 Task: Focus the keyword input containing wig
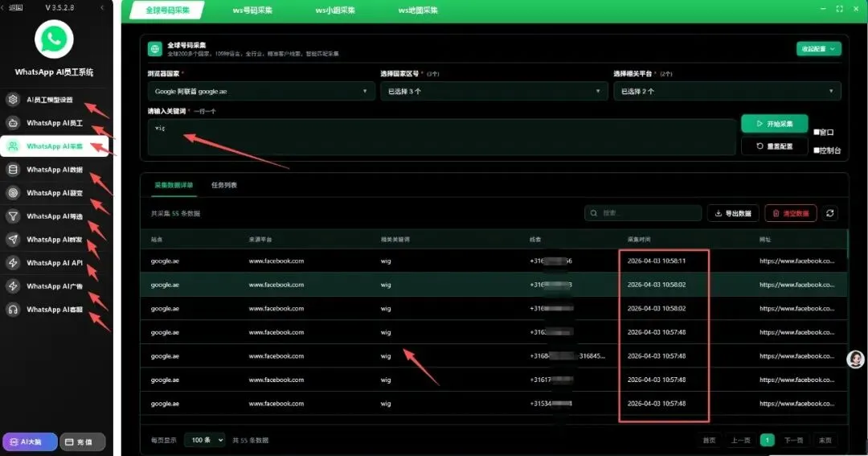[442, 137]
